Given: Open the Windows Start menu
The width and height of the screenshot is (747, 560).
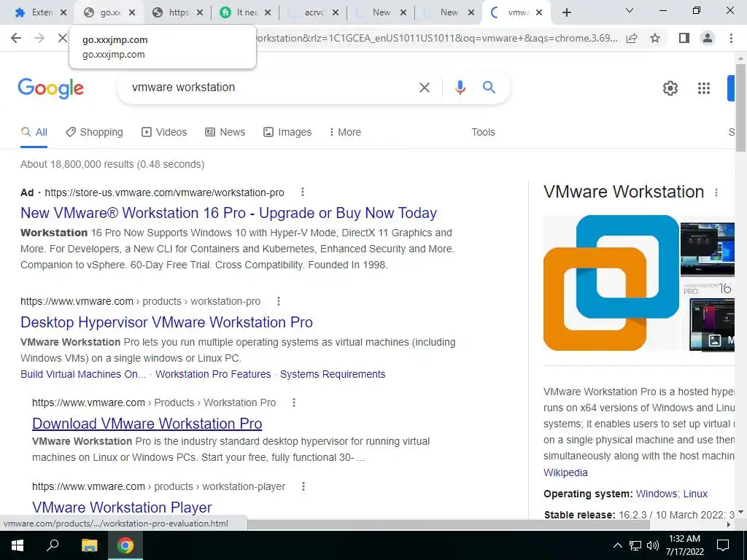Looking at the screenshot, I should point(18,545).
